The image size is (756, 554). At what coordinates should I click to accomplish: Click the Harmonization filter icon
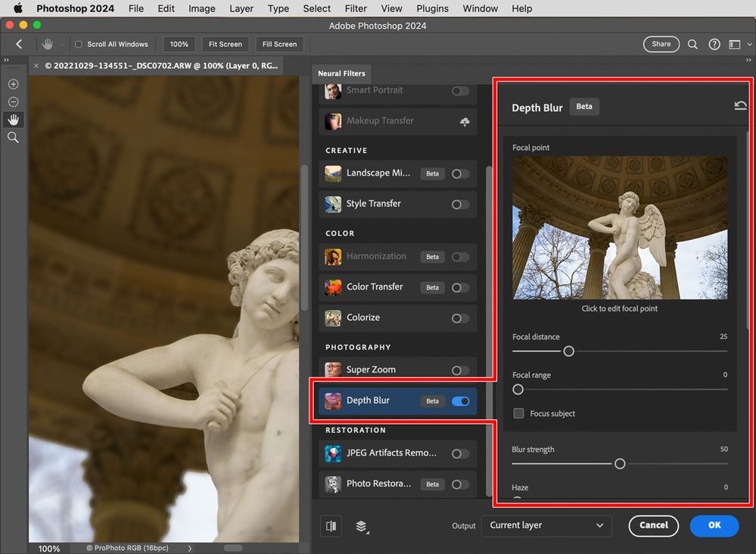333,257
